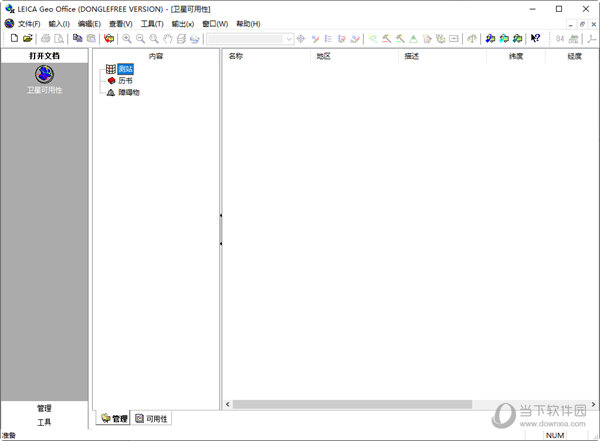Click the horizontal scrollbar right arrow

[593, 404]
